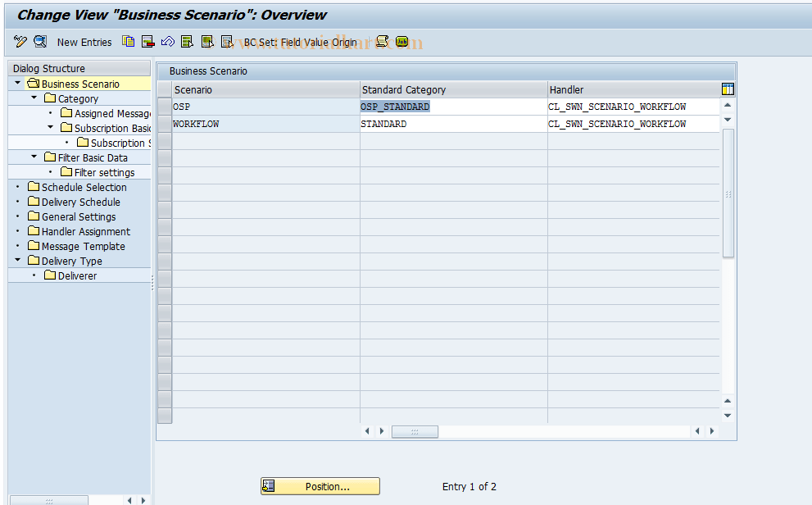The width and height of the screenshot is (812, 505).
Task: Collapse the Delivery Type node
Action: click(x=17, y=261)
